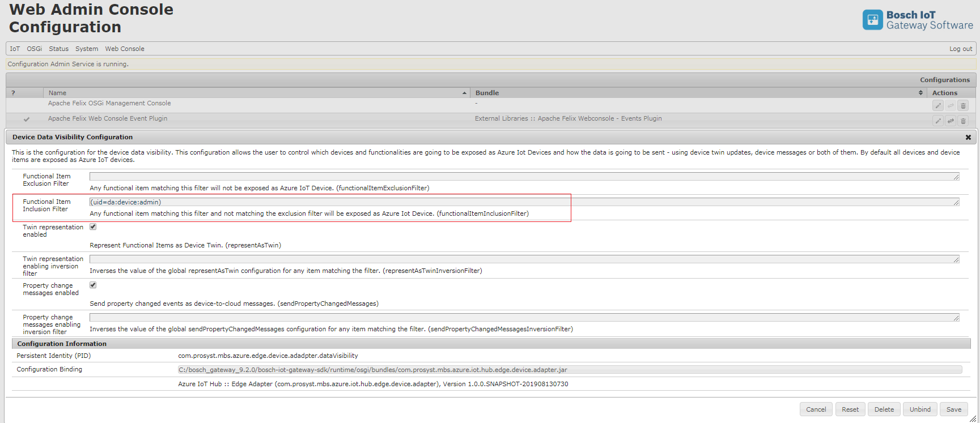Viewport: 980px width, 423px height.
Task: Click the Log out link
Action: click(961, 49)
